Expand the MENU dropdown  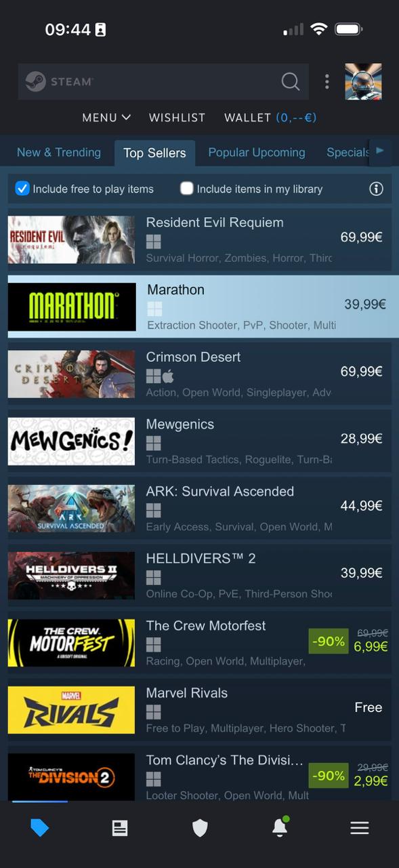pos(106,117)
